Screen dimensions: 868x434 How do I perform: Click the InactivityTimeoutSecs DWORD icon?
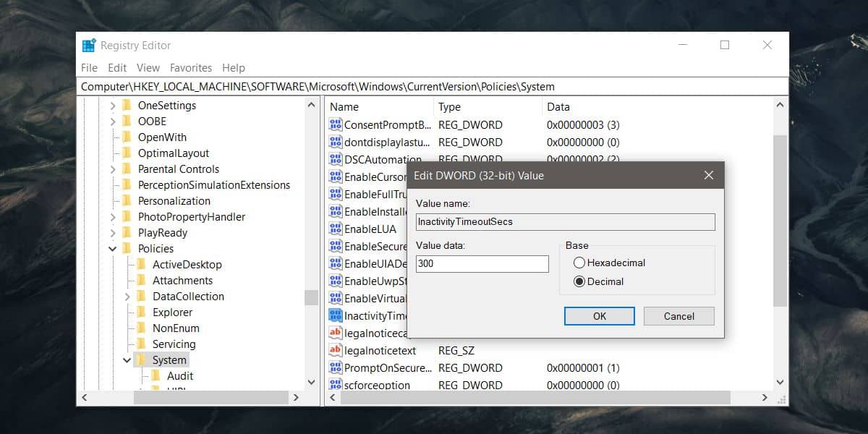[x=335, y=315]
